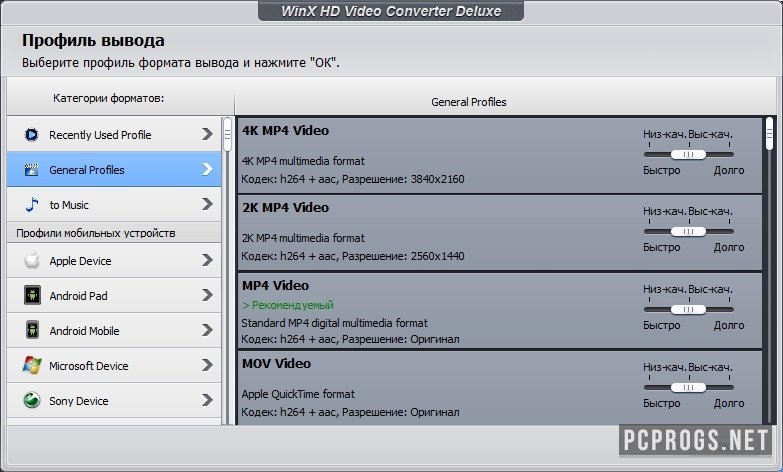Click the Recently Used Profile icon

31,135
